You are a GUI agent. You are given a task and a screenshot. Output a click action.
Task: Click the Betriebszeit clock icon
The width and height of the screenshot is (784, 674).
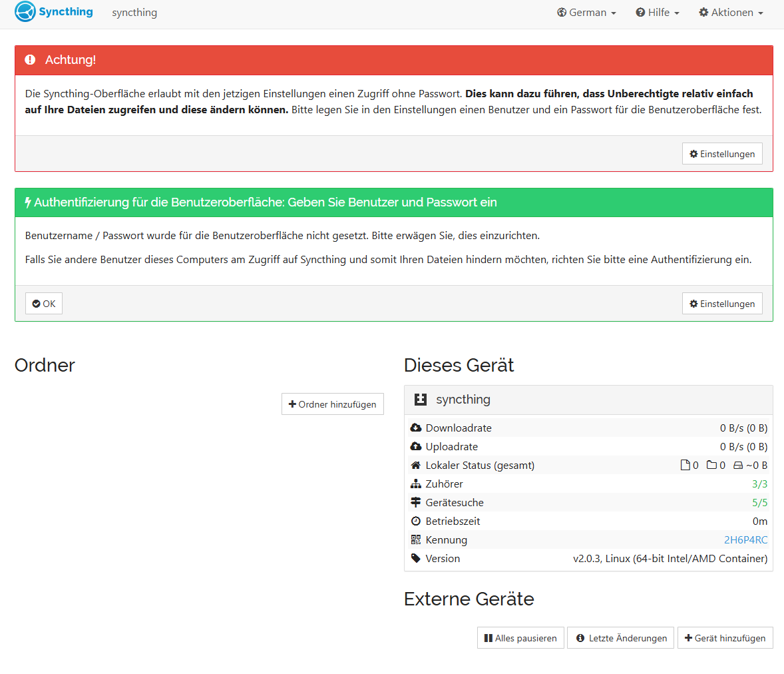point(416,521)
